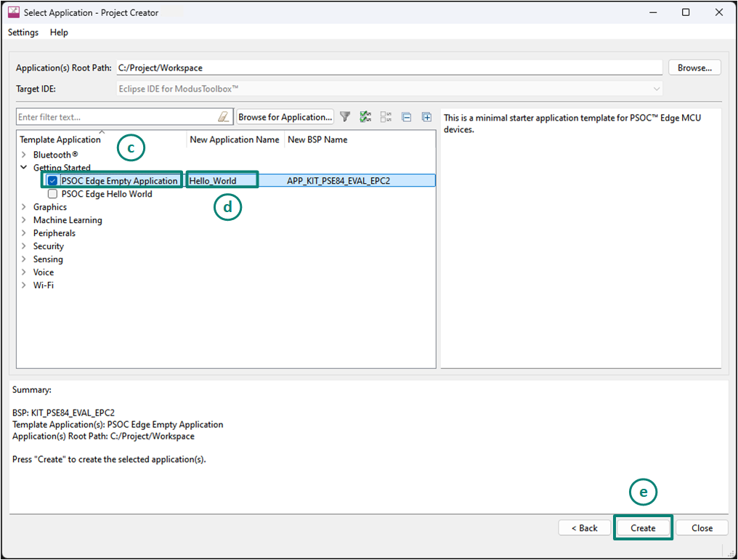Sort by the Template Application column header
738x560 pixels.
coord(60,139)
